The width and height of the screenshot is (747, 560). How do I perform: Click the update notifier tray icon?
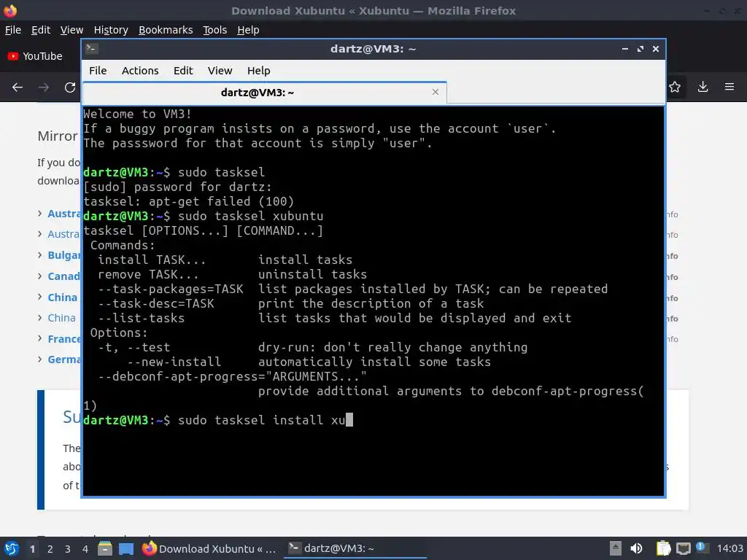point(701,548)
